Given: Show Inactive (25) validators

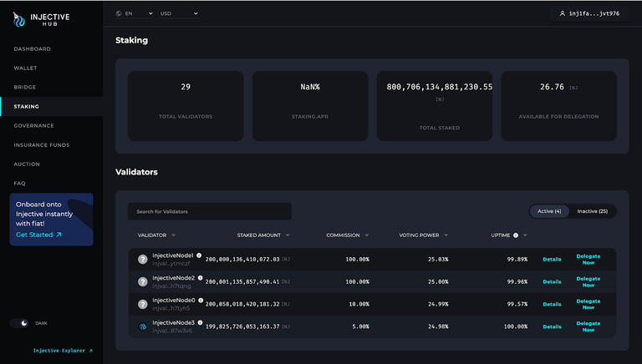Looking at the screenshot, I should (593, 211).
